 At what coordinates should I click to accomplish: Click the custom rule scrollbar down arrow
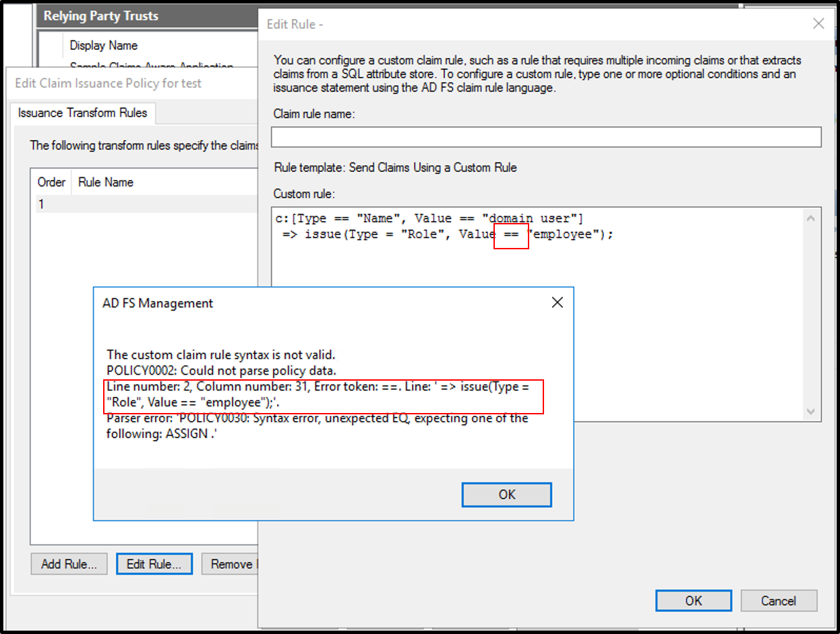click(811, 412)
